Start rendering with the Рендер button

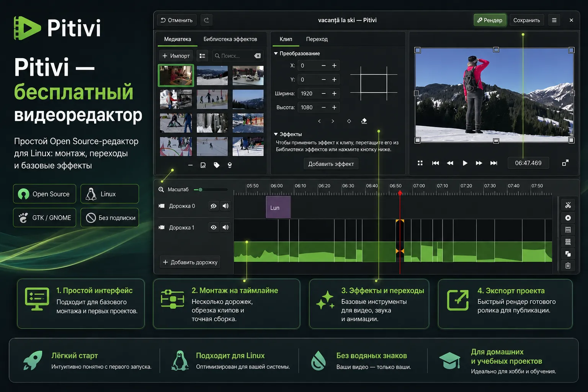[490, 20]
